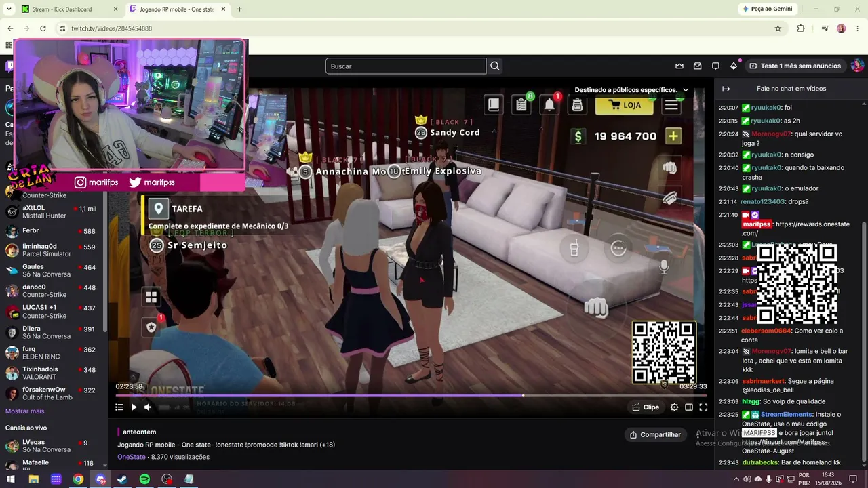This screenshot has width=868, height=488.
Task: Toggle theatre mode on the player
Action: [x=689, y=407]
